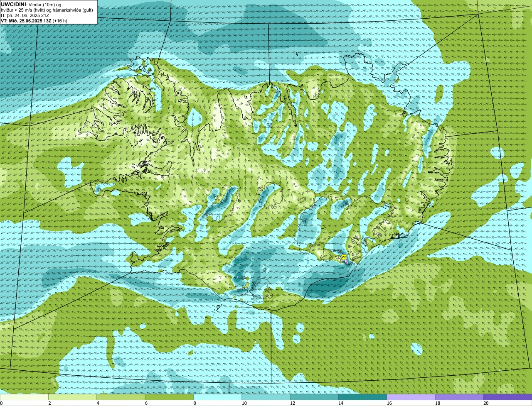Click the 0–2 m/s pale yellow legend swatch
The image size is (532, 406).
pyautogui.click(x=24, y=397)
